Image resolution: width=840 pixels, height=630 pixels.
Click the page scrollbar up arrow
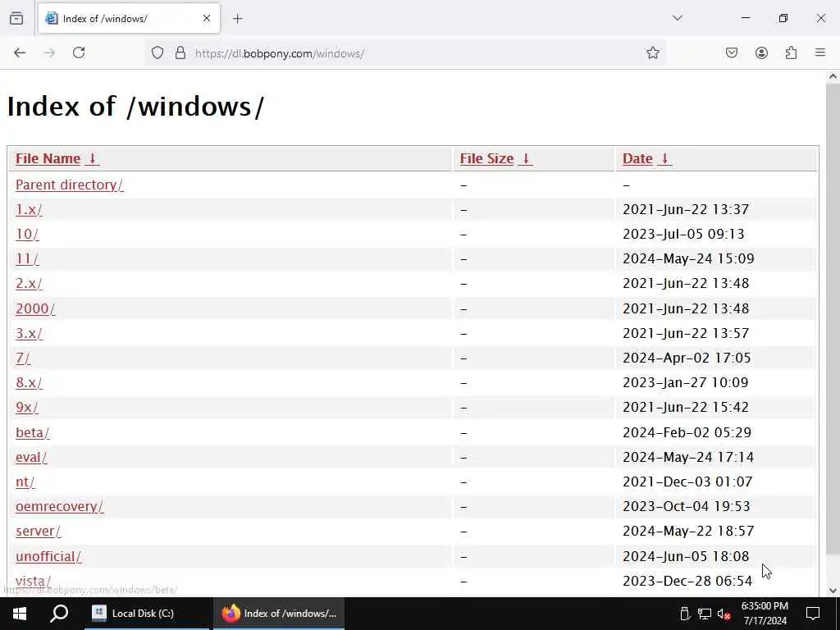[x=833, y=76]
